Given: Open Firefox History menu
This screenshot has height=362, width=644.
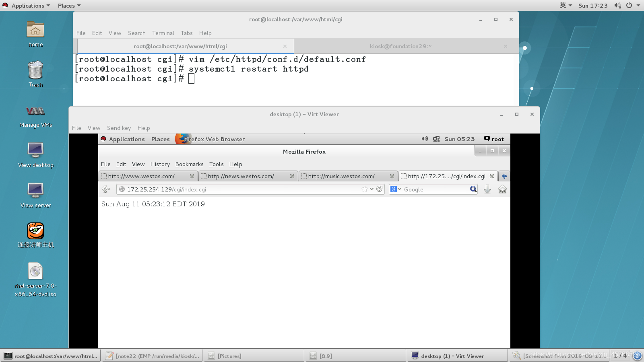Looking at the screenshot, I should coord(160,164).
